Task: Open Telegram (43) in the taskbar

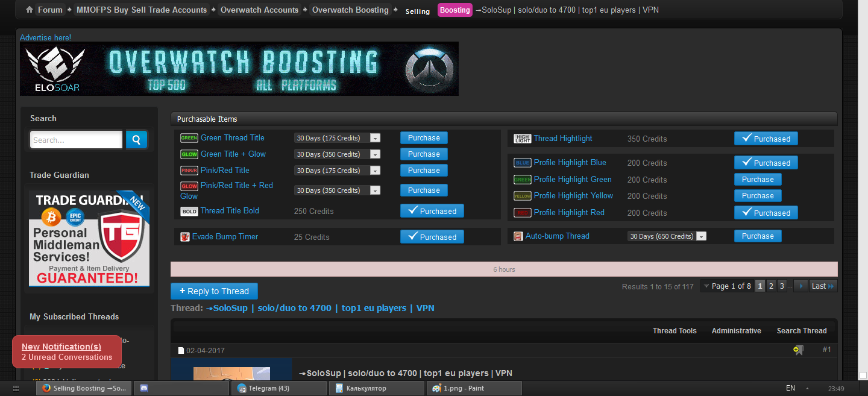Action: [x=279, y=388]
